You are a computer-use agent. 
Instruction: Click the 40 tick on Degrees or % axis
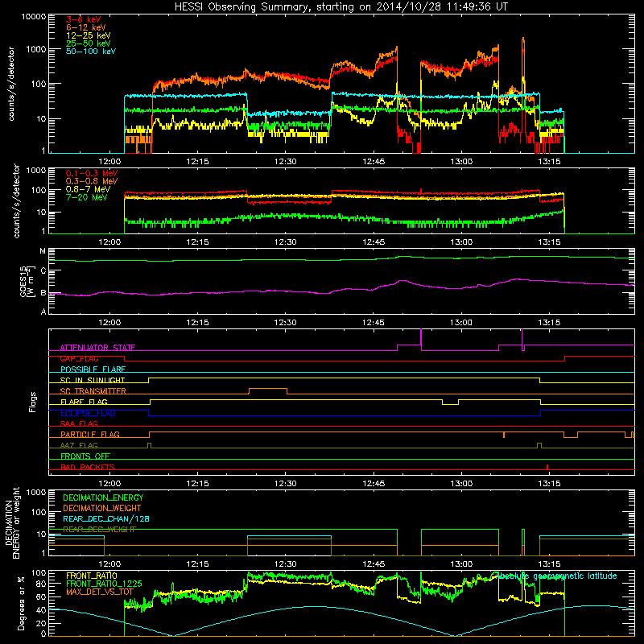41,610
